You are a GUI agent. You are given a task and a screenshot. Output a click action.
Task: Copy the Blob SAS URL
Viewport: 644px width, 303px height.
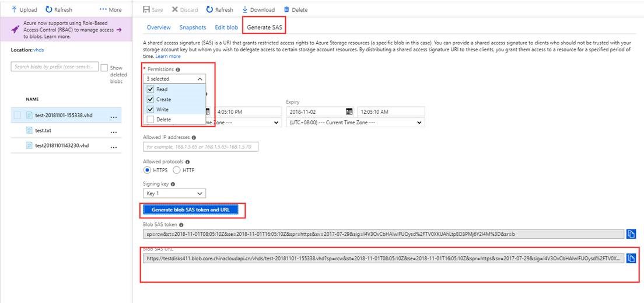(x=631, y=259)
